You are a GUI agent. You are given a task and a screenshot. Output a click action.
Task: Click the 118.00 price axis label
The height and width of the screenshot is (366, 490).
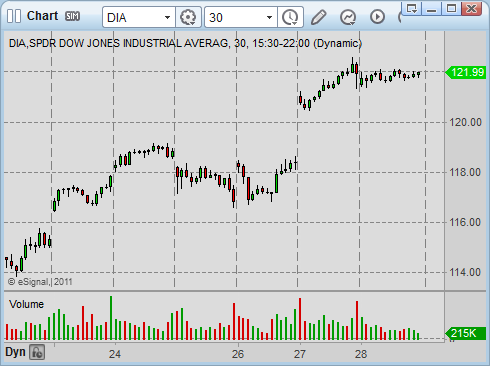click(x=466, y=172)
